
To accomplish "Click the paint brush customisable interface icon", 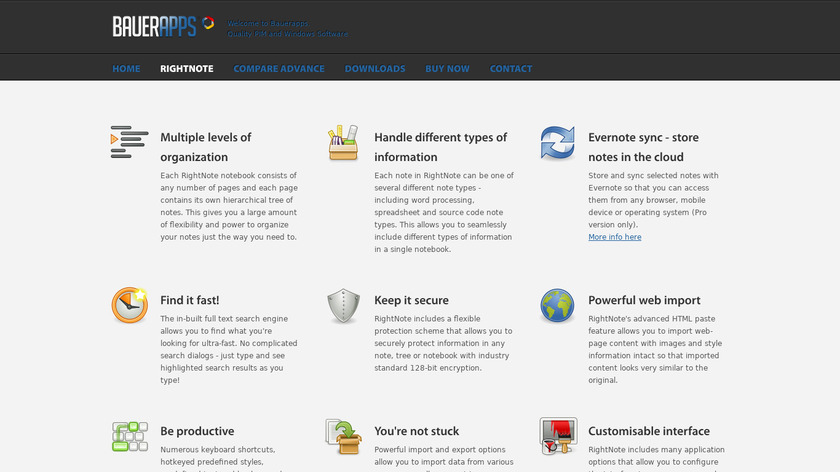I will [558, 436].
